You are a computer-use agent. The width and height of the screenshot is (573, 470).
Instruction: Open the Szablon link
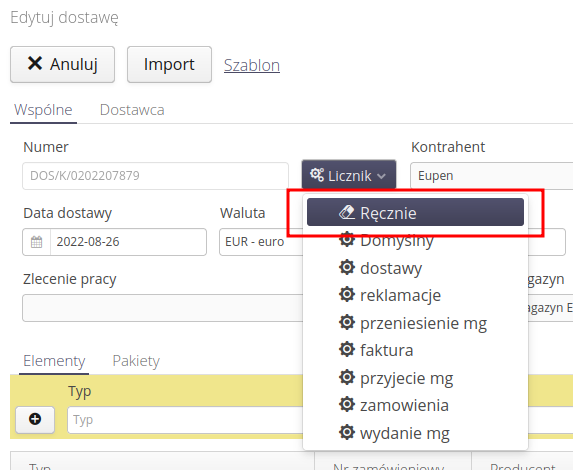coord(252,65)
